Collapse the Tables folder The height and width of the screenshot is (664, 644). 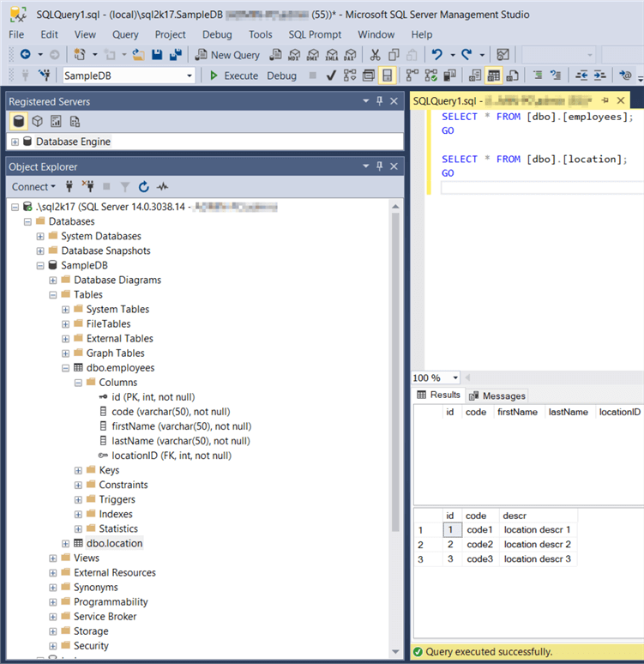(53, 295)
